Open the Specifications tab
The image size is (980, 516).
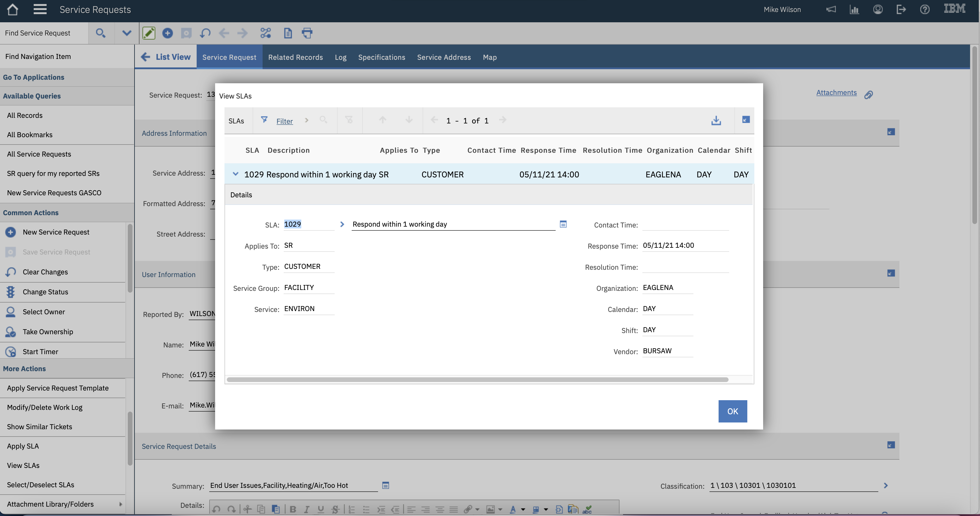click(x=381, y=57)
